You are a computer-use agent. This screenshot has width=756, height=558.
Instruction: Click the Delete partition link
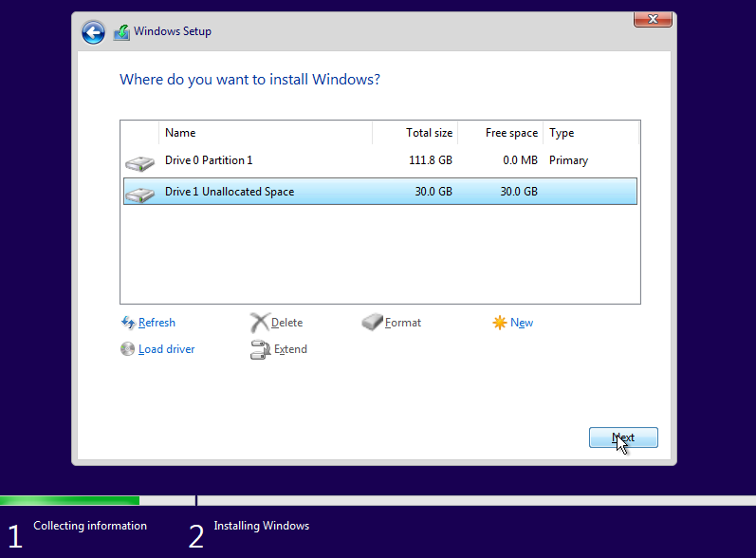click(286, 323)
